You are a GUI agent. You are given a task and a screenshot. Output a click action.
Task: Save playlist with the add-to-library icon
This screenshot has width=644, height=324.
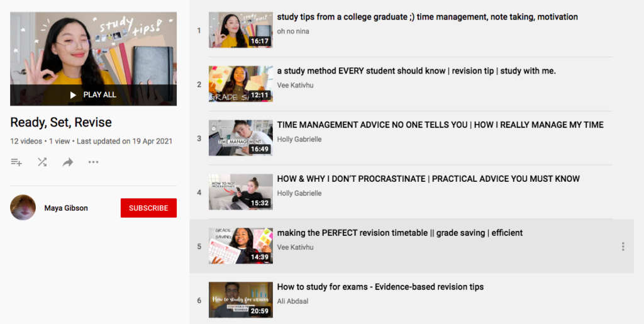tap(16, 162)
